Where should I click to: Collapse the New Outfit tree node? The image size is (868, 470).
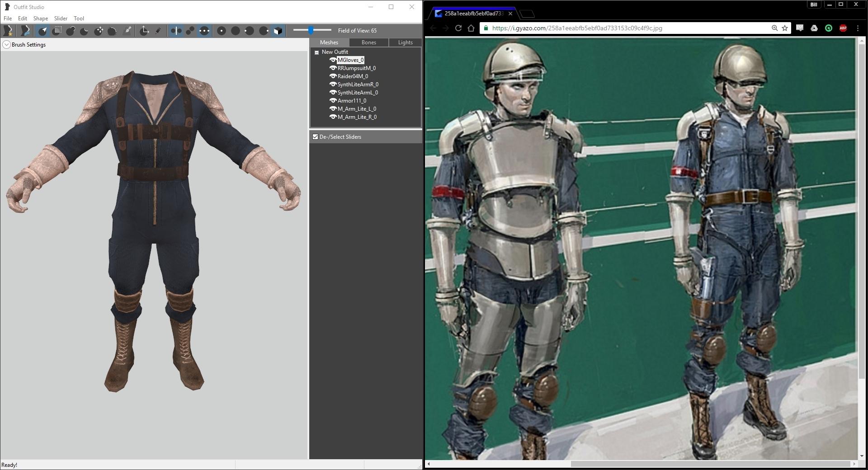[316, 52]
